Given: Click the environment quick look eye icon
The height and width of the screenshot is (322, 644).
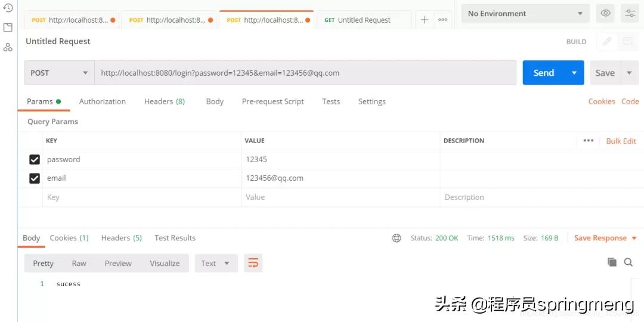Looking at the screenshot, I should pos(605,13).
